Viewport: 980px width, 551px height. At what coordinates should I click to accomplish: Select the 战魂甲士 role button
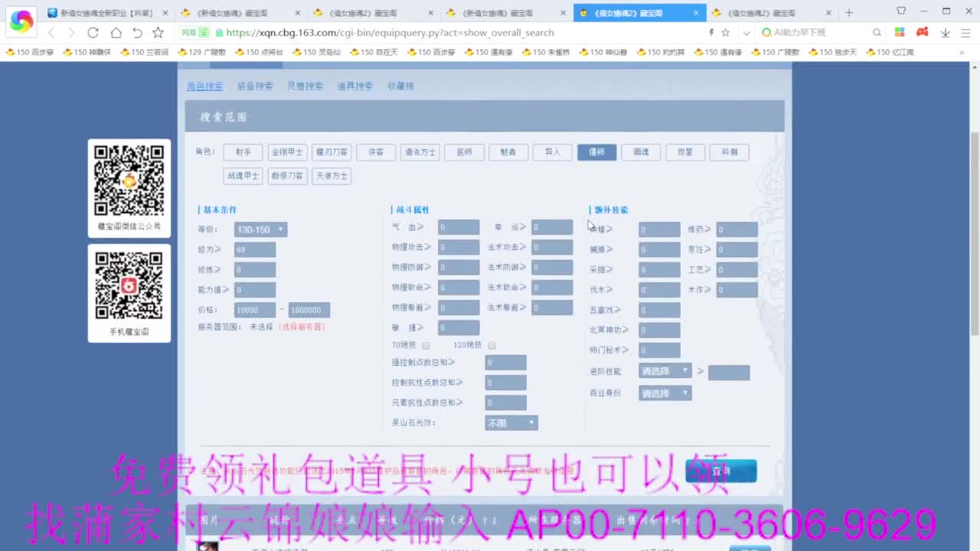[243, 176]
